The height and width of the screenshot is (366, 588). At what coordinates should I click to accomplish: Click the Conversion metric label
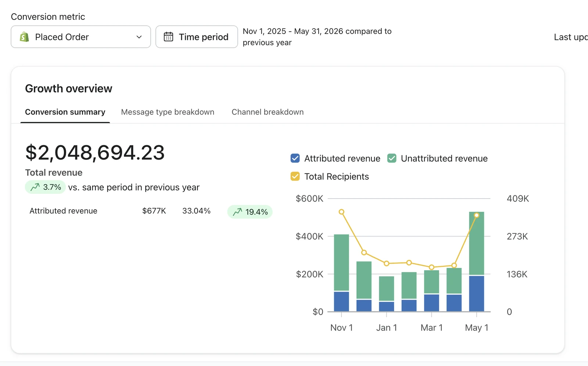click(x=48, y=17)
